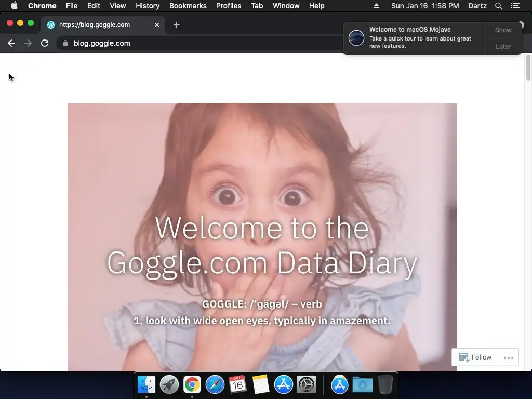Open Spotlight search magnifier

[498, 6]
